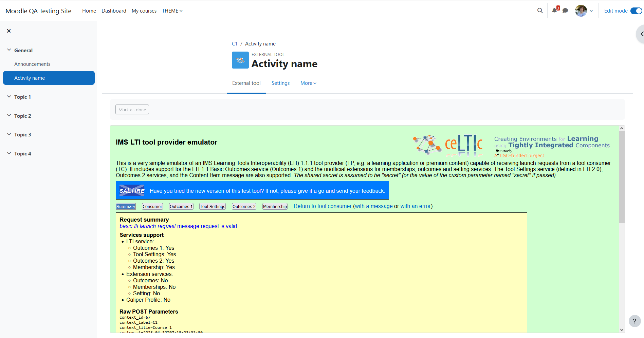Image resolution: width=644 pixels, height=338 pixels.
Task: Open Topic 3 in the course index
Action: click(22, 135)
